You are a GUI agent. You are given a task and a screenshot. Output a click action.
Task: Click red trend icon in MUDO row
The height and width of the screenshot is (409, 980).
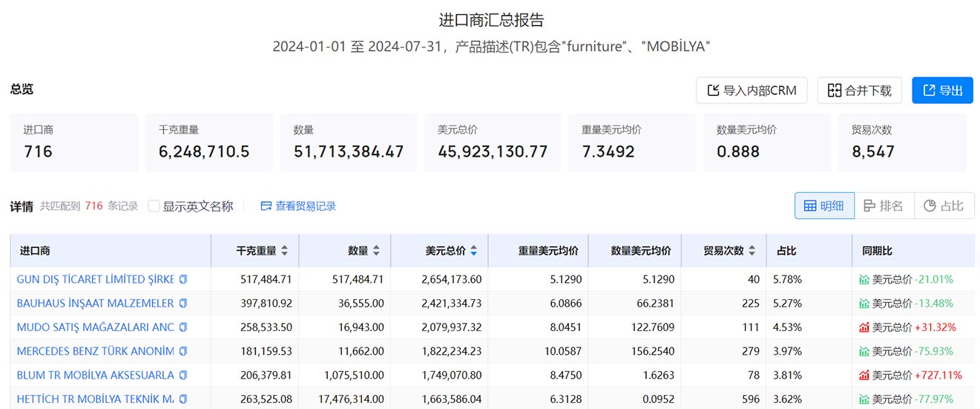tap(864, 327)
